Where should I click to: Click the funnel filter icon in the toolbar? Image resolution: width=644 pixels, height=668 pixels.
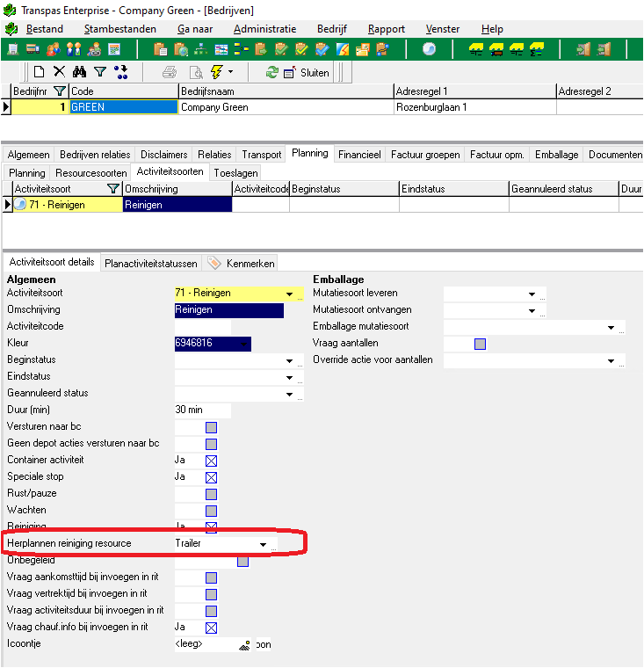coord(99,72)
